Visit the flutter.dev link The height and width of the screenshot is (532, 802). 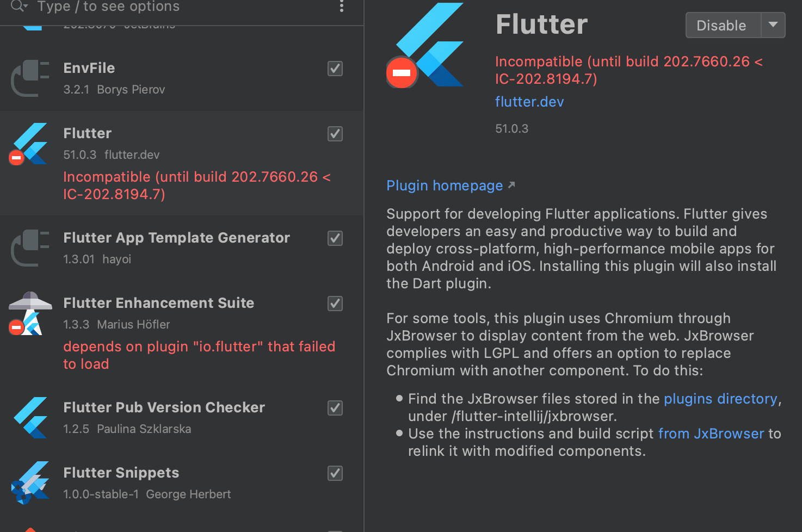(529, 101)
